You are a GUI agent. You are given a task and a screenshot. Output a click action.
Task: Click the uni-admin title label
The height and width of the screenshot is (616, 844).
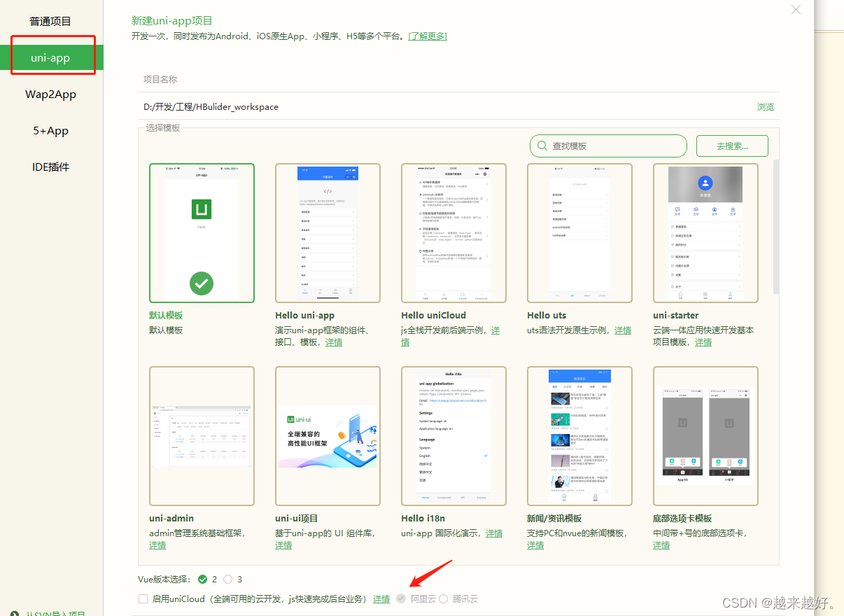pos(171,518)
